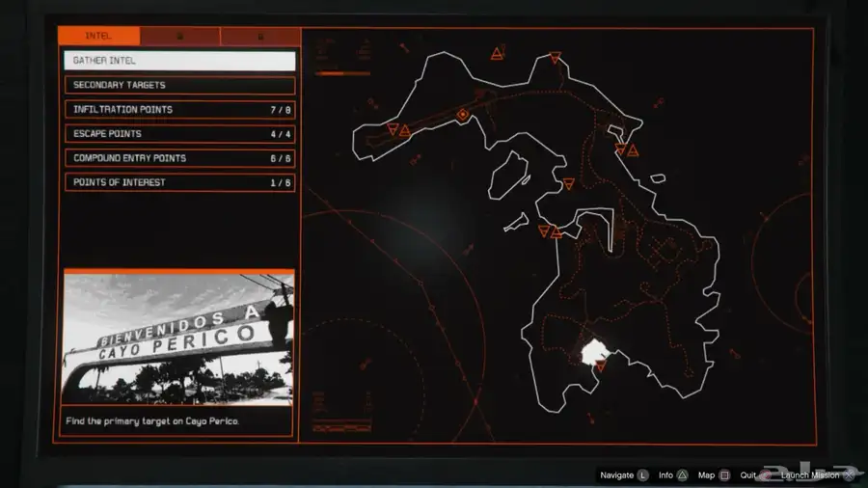Click the Quit prompt label
The width and height of the screenshot is (868, 488).
pyautogui.click(x=747, y=475)
